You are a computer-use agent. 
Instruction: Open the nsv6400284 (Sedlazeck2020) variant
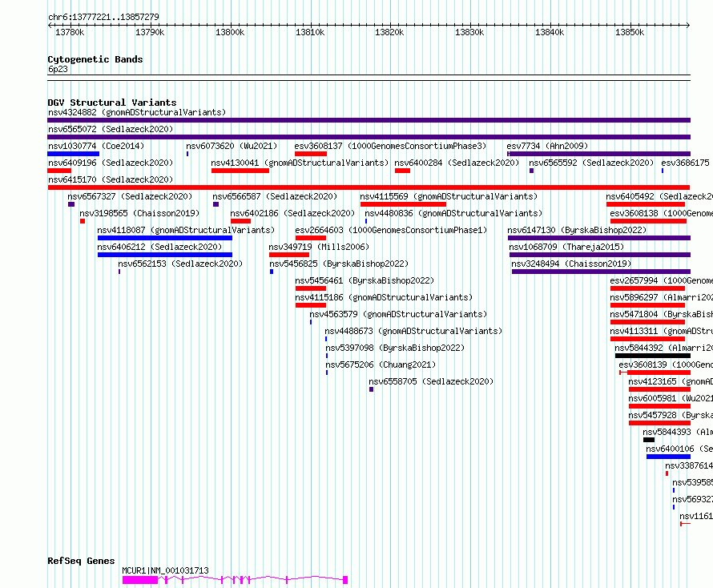pos(457,163)
